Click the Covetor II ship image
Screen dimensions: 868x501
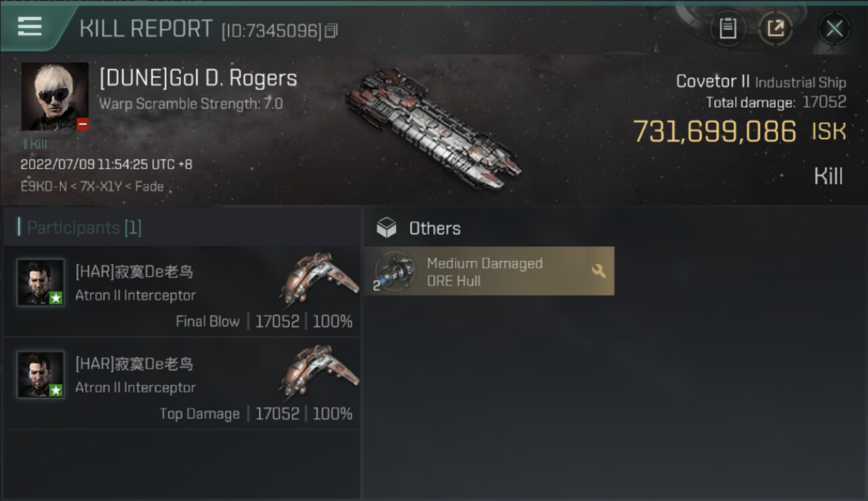click(x=433, y=128)
